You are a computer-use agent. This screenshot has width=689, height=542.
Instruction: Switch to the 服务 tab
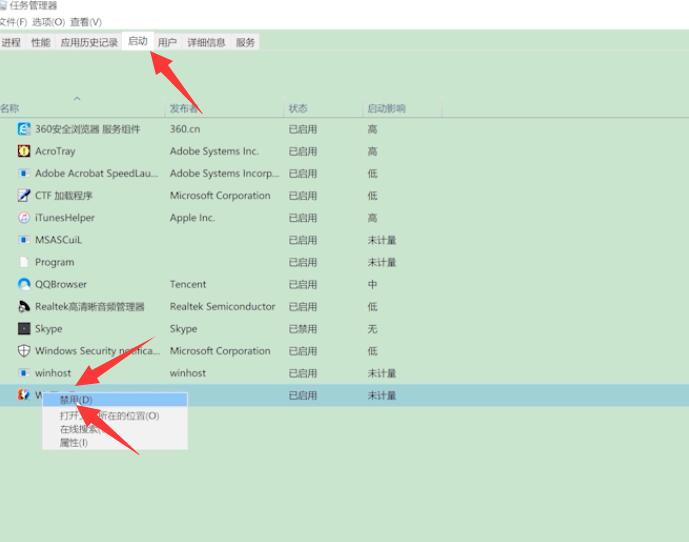[245, 42]
